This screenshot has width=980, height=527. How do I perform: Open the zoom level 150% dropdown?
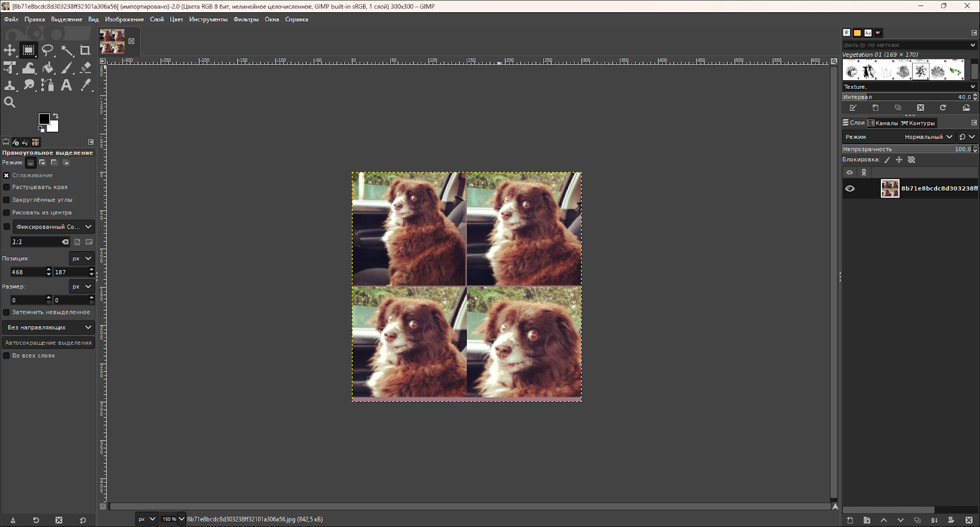tap(173, 519)
